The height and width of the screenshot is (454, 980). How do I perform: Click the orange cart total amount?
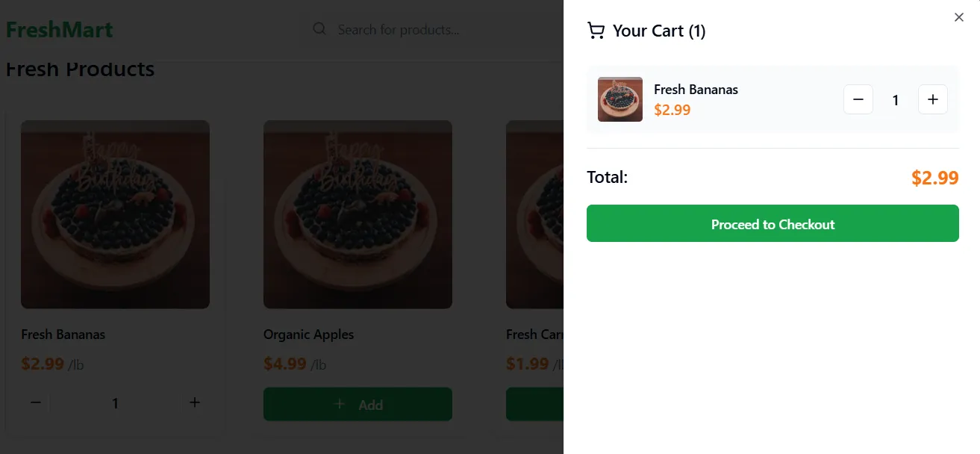click(x=934, y=178)
